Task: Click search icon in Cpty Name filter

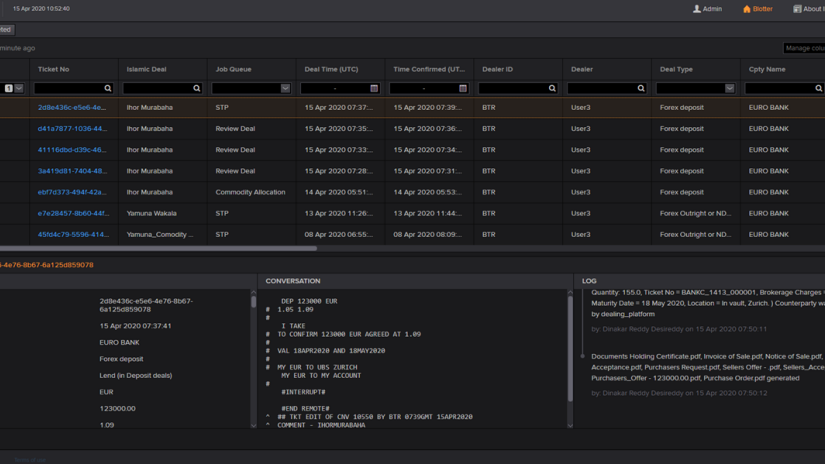Action: tap(819, 88)
